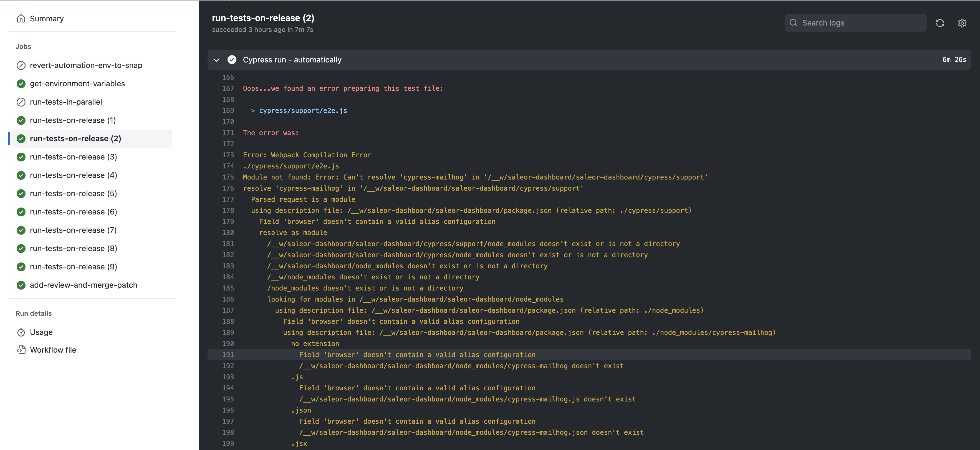Viewport: 980px width, 450px height.
Task: Click the Usage stopwatch icon
Action: (21, 332)
